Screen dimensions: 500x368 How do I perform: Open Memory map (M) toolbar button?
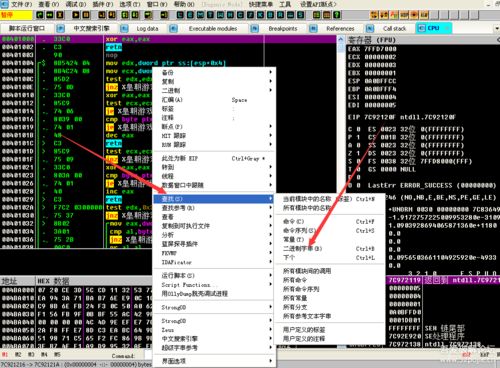(x=200, y=15)
